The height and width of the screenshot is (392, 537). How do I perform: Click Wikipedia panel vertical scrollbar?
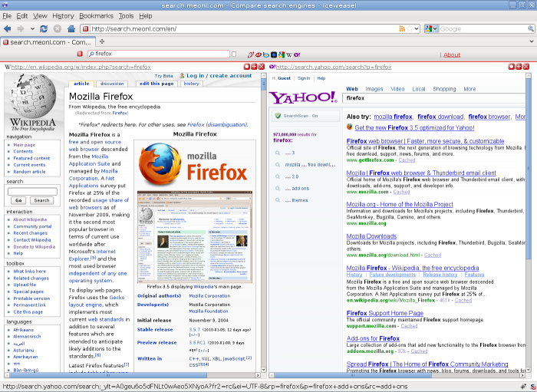(x=264, y=222)
